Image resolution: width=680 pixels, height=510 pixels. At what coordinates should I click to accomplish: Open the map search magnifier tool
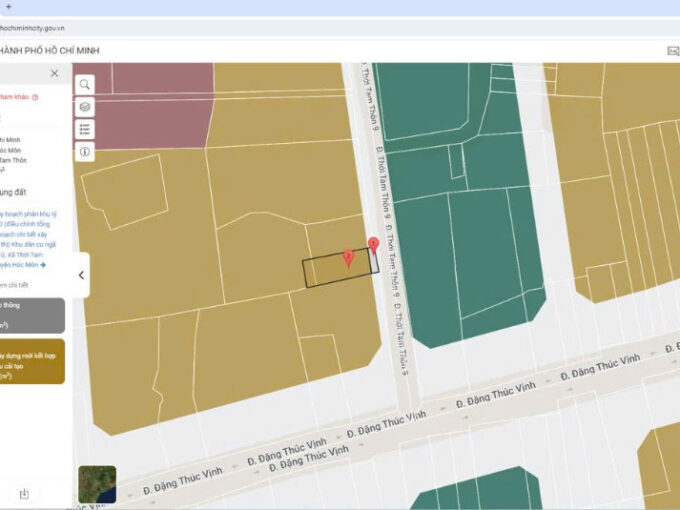85,85
